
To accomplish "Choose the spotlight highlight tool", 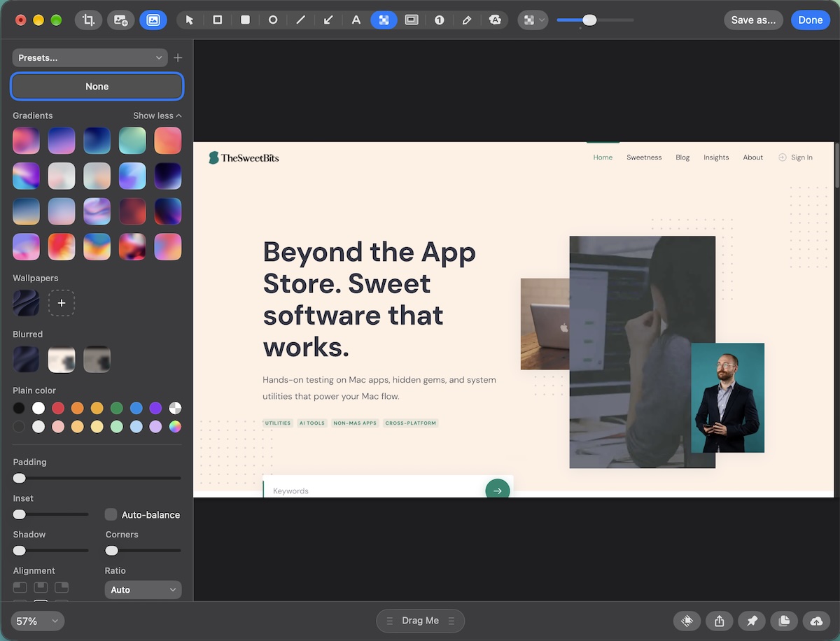I will tap(412, 20).
